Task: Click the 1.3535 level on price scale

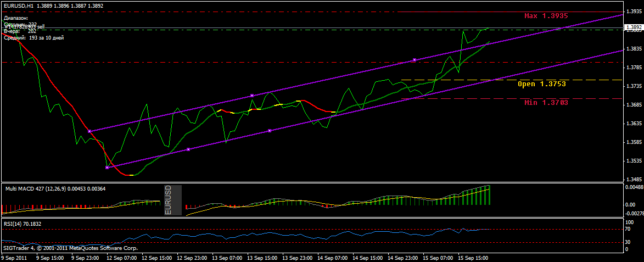Action: [x=633, y=161]
